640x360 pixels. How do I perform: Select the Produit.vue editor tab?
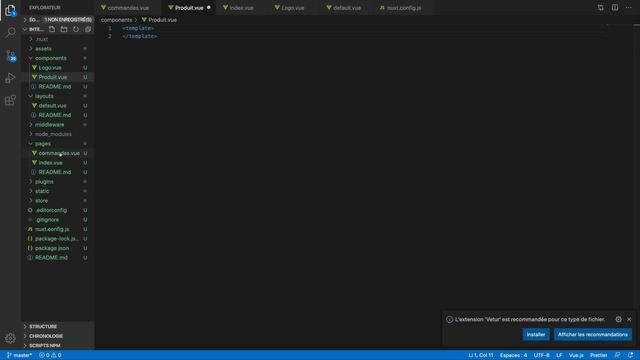[x=189, y=8]
